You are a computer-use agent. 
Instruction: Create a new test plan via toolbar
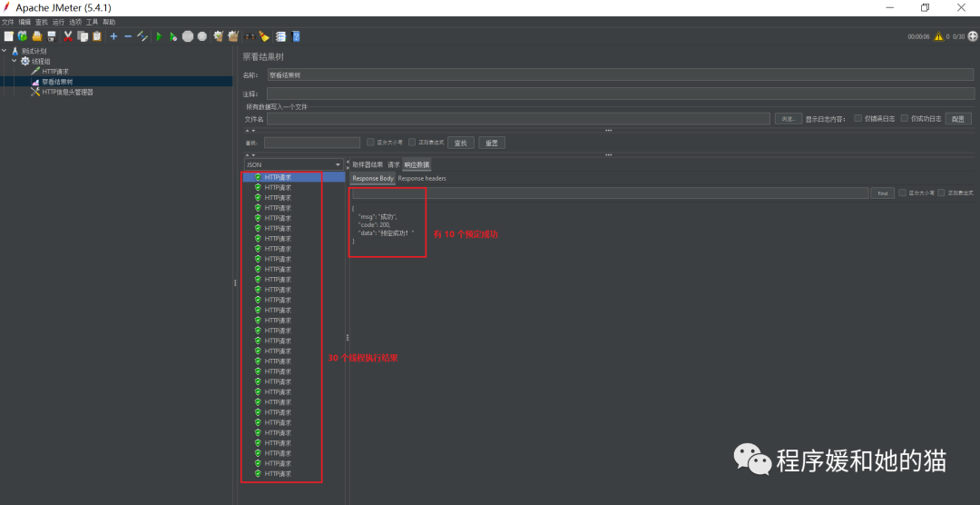coord(8,36)
